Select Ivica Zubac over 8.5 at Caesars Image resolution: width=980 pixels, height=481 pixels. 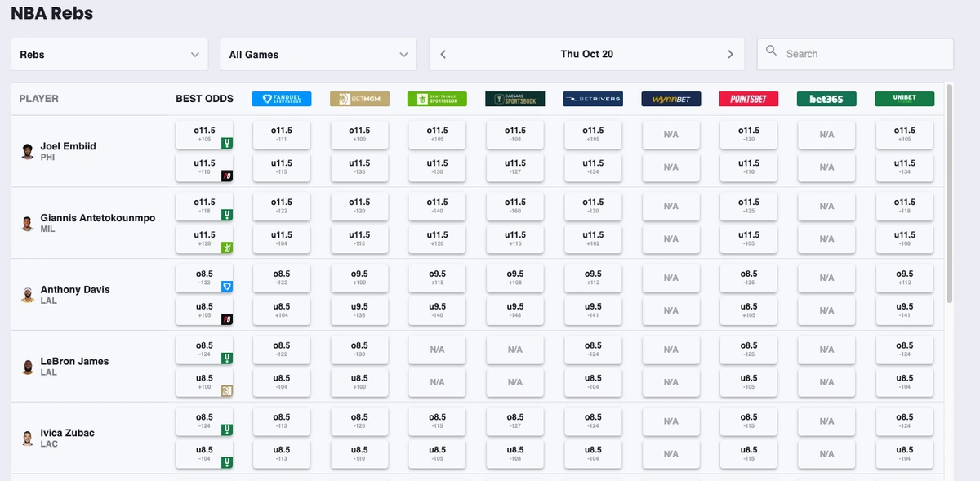(515, 421)
